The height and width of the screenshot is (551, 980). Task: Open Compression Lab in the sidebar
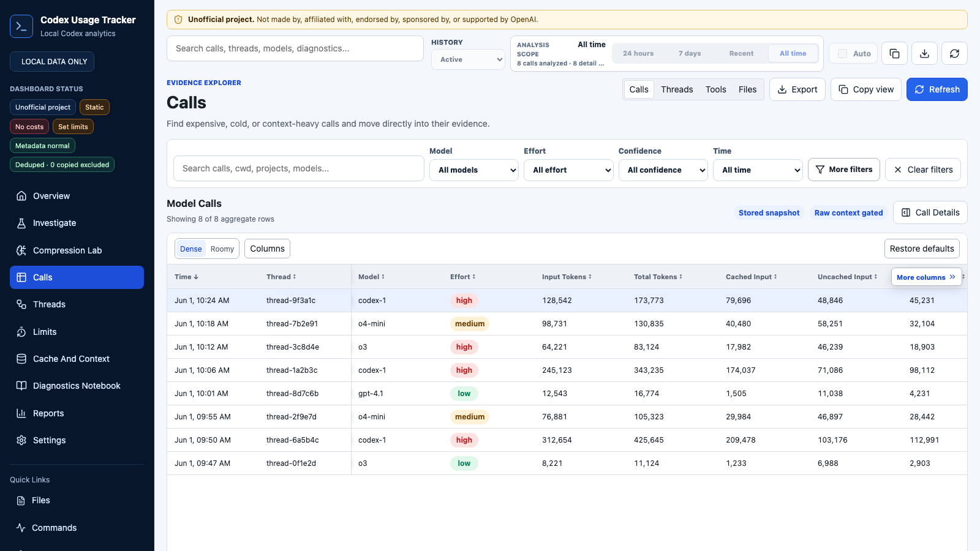77,250
